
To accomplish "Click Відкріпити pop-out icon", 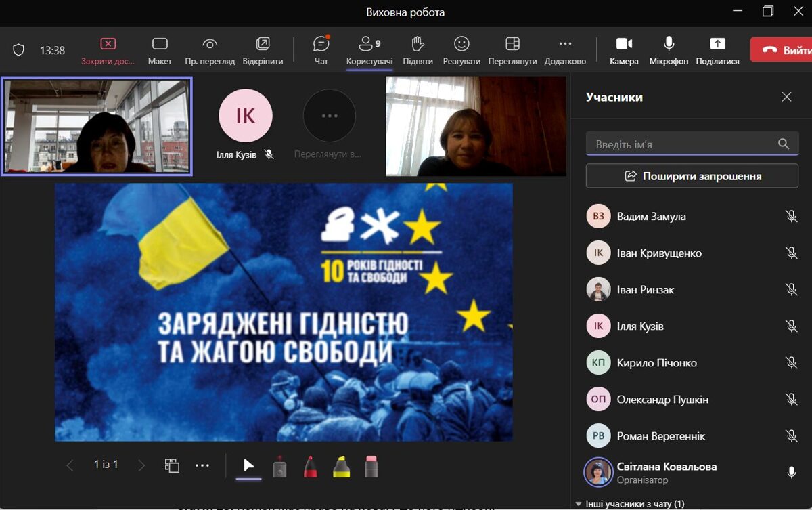I will pos(263,51).
